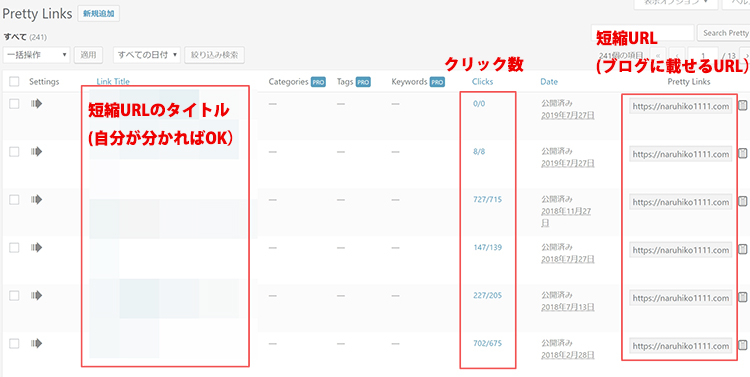Copy pretty link with clipboard icon, 0/0 row
The image size is (750, 377).
(x=742, y=106)
